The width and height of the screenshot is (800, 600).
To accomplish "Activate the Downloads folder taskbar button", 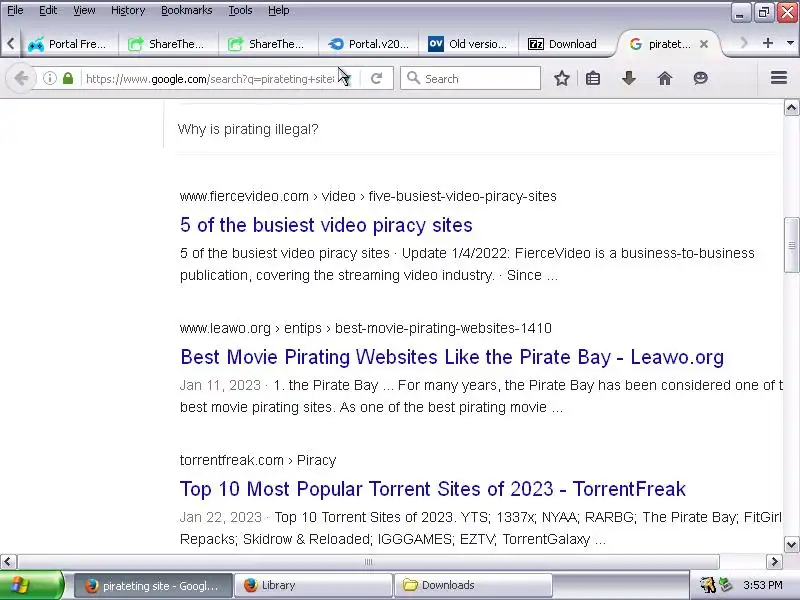I will pos(473,586).
